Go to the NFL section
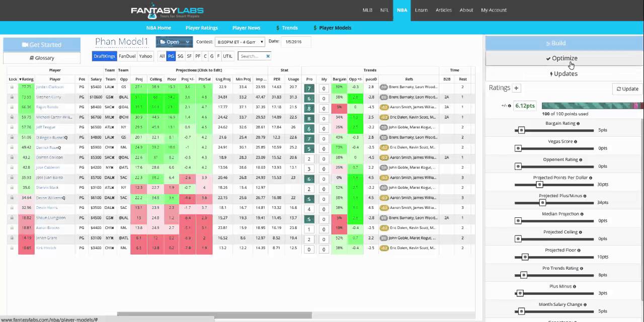Viewport: 644px width, 322px height. (x=384, y=10)
